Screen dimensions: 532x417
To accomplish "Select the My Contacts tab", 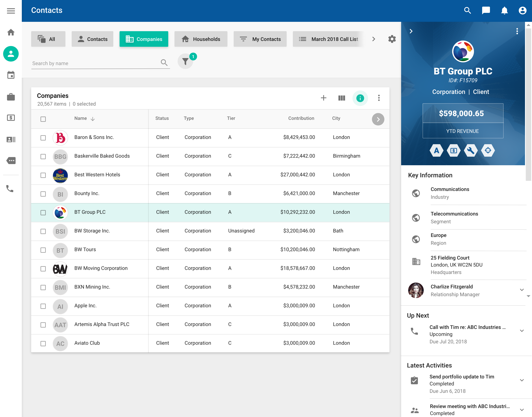I will [x=260, y=39].
